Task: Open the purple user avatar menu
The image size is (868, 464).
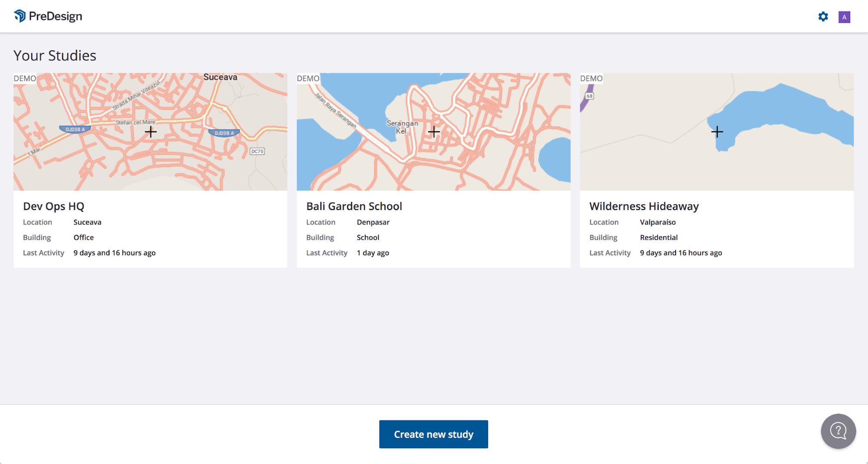Action: click(x=844, y=17)
